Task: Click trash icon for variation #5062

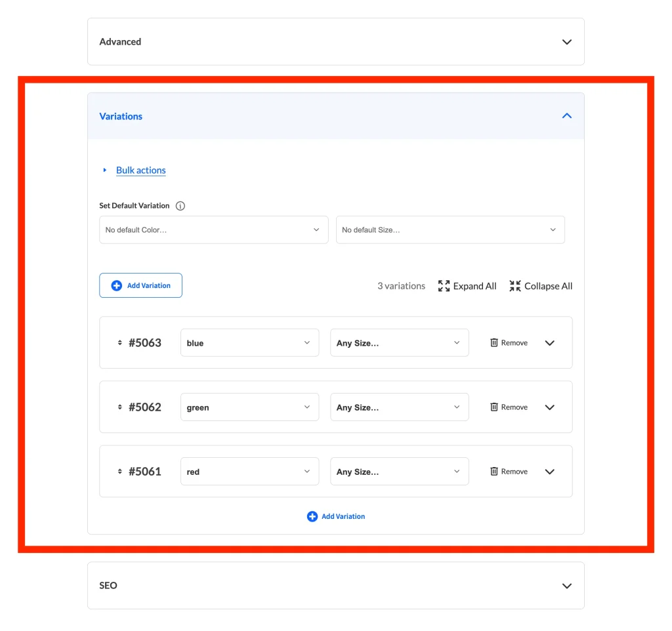Action: pyautogui.click(x=494, y=407)
